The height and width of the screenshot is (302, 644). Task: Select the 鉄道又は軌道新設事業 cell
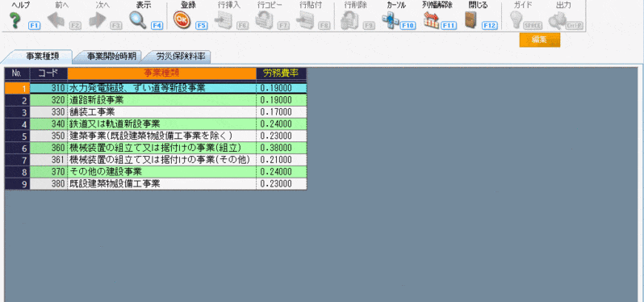point(162,124)
